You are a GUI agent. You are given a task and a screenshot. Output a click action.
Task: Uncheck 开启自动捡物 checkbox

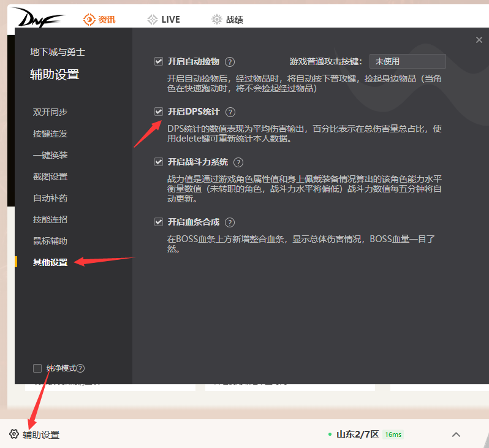pyautogui.click(x=159, y=61)
